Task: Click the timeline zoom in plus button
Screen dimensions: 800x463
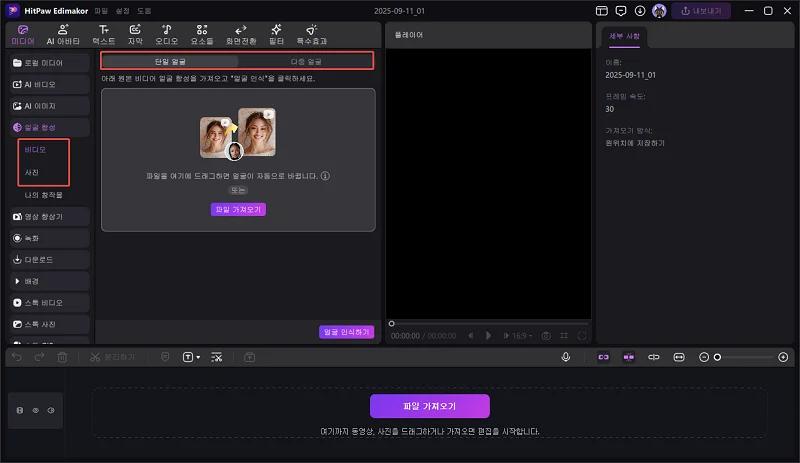Action: tap(783, 357)
